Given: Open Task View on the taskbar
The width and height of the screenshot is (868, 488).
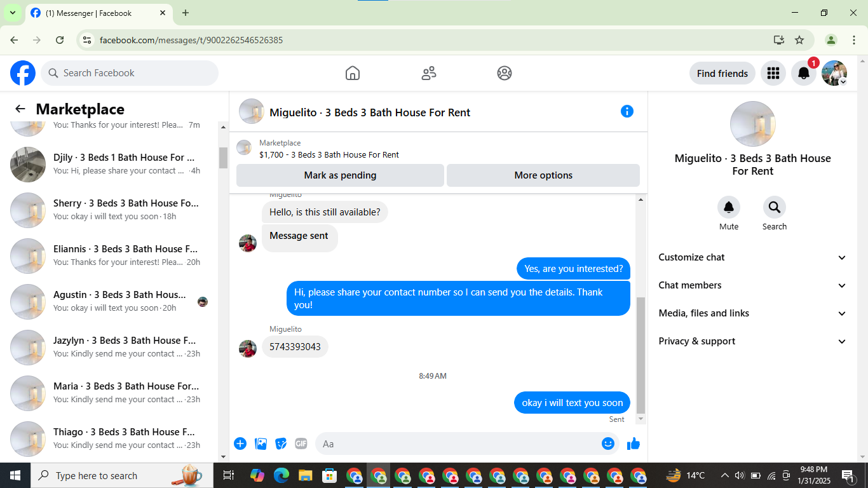Looking at the screenshot, I should tap(229, 475).
